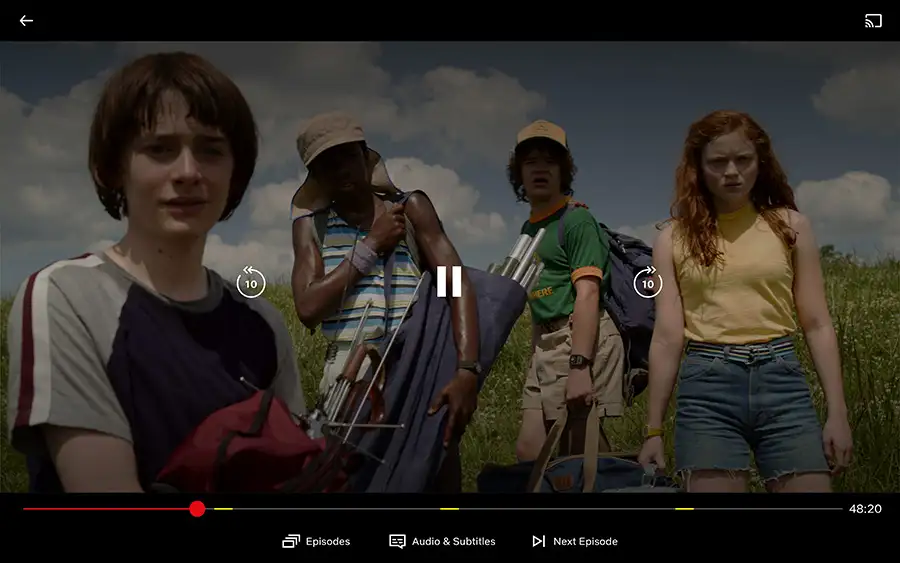Rewind 10 seconds
This screenshot has height=563, width=900.
point(251,282)
